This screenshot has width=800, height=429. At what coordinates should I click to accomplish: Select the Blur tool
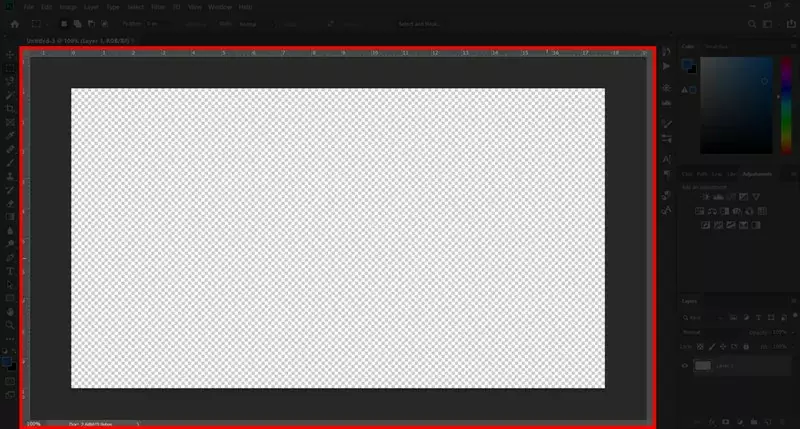tap(10, 231)
